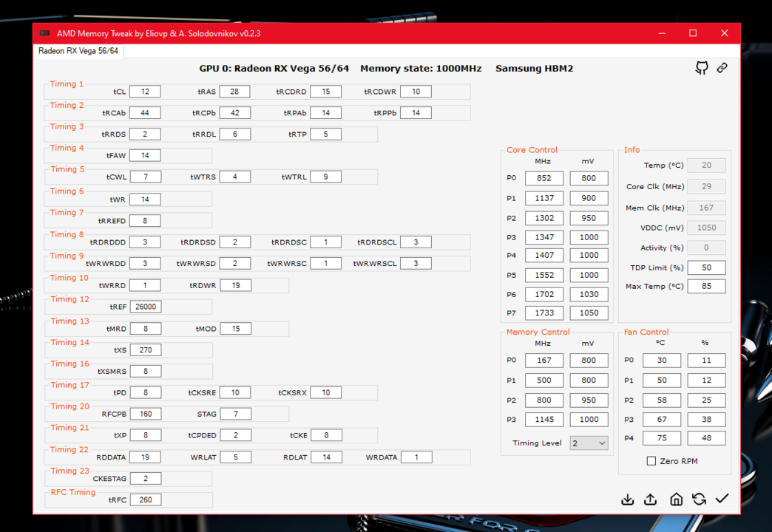The height and width of the screenshot is (532, 772).
Task: Select Fan Control P0 temperature box
Action: coord(662,361)
